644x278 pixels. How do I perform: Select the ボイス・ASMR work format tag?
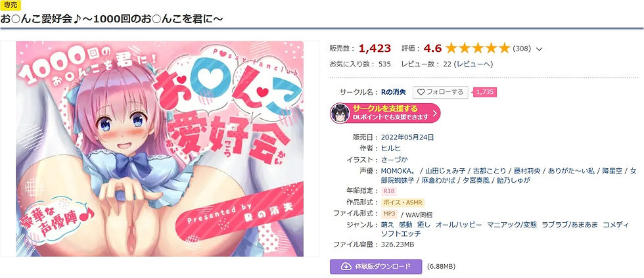[x=403, y=202]
